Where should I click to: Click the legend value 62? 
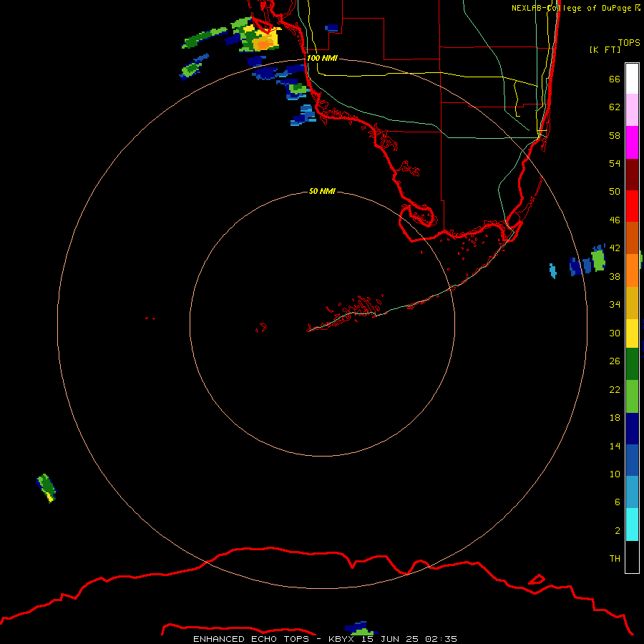click(x=615, y=107)
